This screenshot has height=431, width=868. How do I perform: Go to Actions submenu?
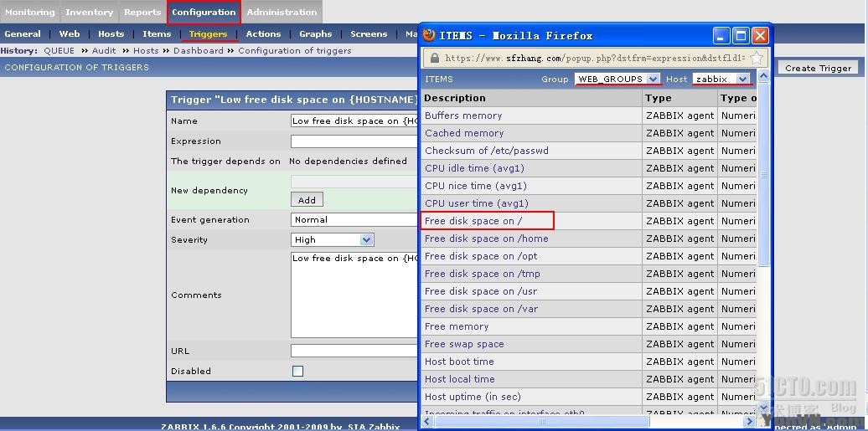[x=263, y=33]
